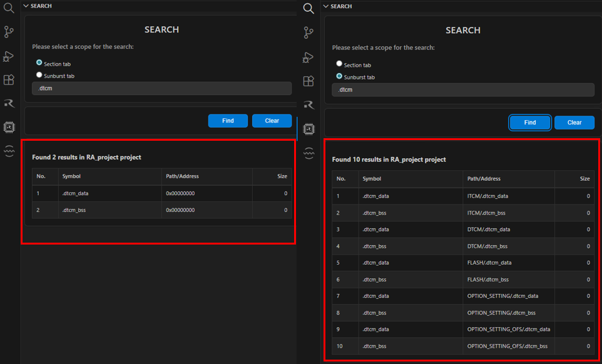
Task: Open Run and Debug icon in left panel
Action: pyautogui.click(x=8, y=56)
